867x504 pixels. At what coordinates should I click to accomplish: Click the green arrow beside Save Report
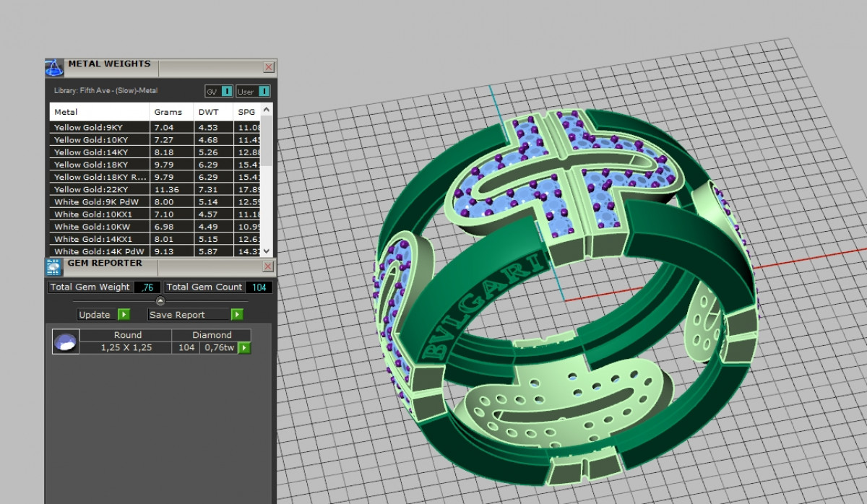(x=237, y=315)
